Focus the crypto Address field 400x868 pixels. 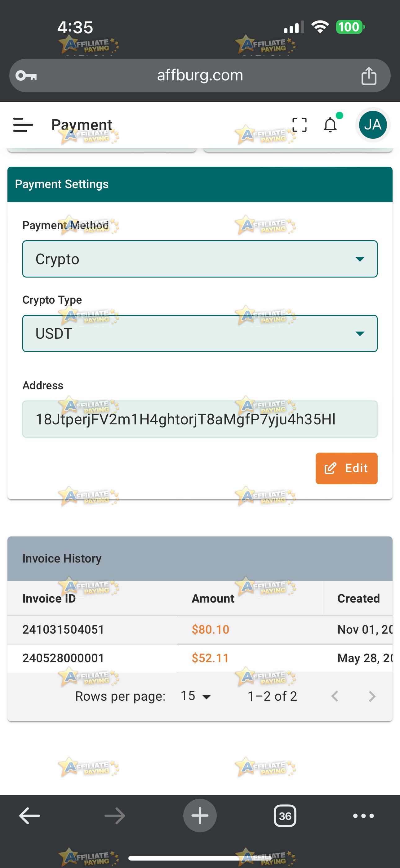(200, 419)
